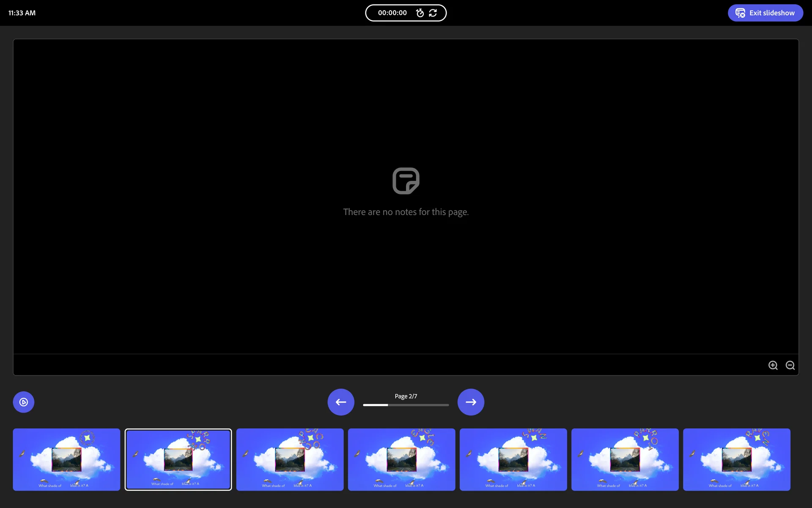The width and height of the screenshot is (812, 508).
Task: Click the empty notes sticky icon
Action: (406, 181)
